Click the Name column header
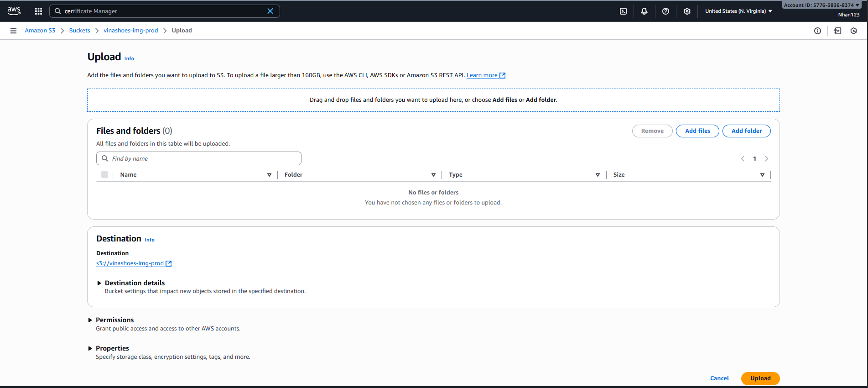868x388 pixels. point(128,175)
